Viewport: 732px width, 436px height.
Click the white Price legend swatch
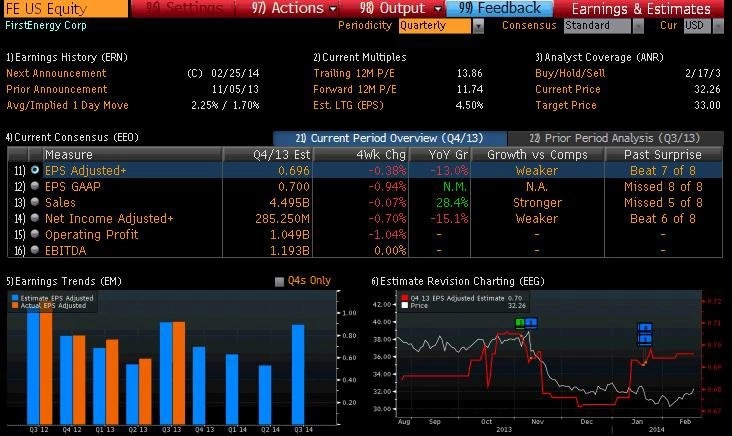pyautogui.click(x=404, y=305)
